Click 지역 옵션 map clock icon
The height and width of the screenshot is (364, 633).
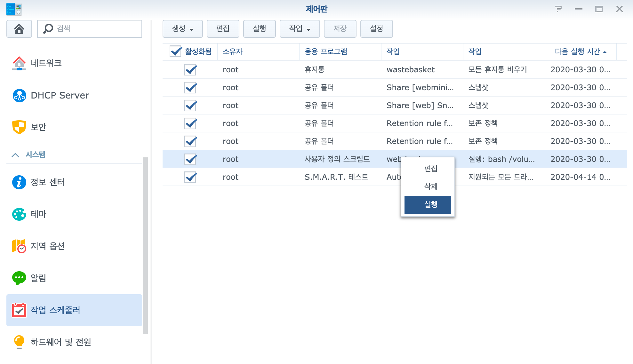coord(19,246)
